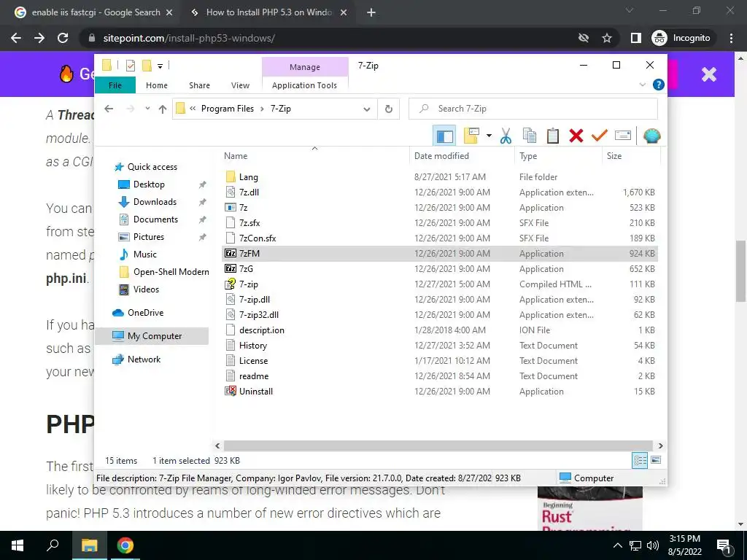The height and width of the screenshot is (560, 747).
Task: Switch to details view layout button
Action: 640,460
